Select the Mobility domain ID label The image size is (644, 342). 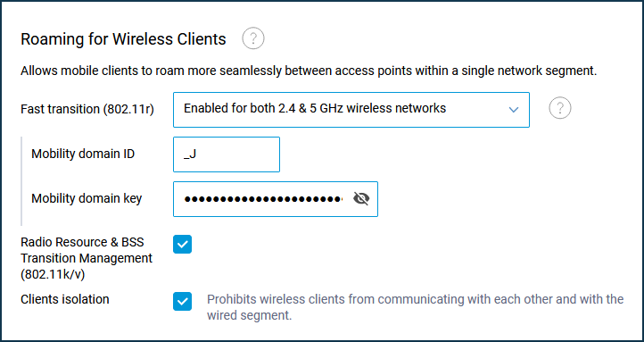[83, 154]
